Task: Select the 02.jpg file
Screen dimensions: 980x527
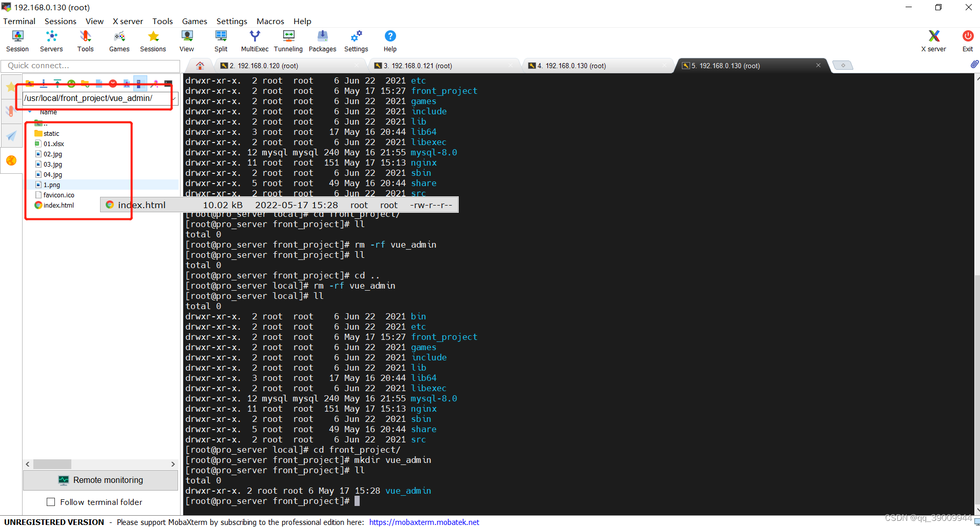Action: point(48,154)
